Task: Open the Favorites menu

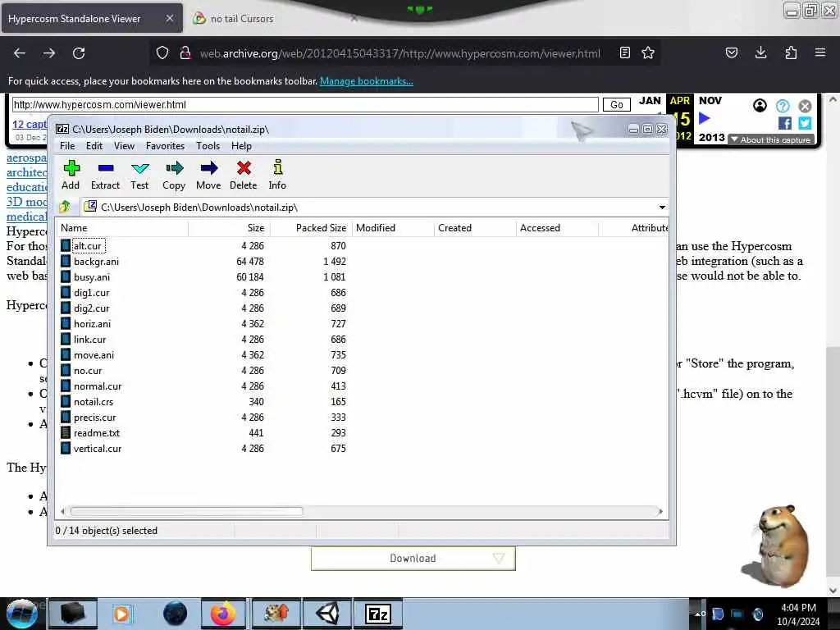Action: click(x=165, y=146)
